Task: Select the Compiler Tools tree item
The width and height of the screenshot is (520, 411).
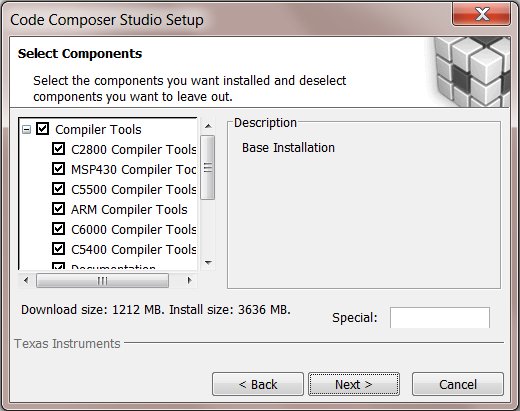Action: pos(98,130)
